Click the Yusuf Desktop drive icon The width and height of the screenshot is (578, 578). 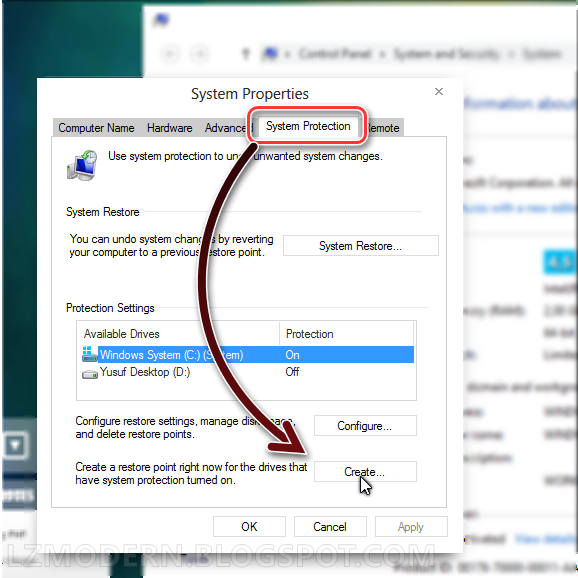pos(90,374)
